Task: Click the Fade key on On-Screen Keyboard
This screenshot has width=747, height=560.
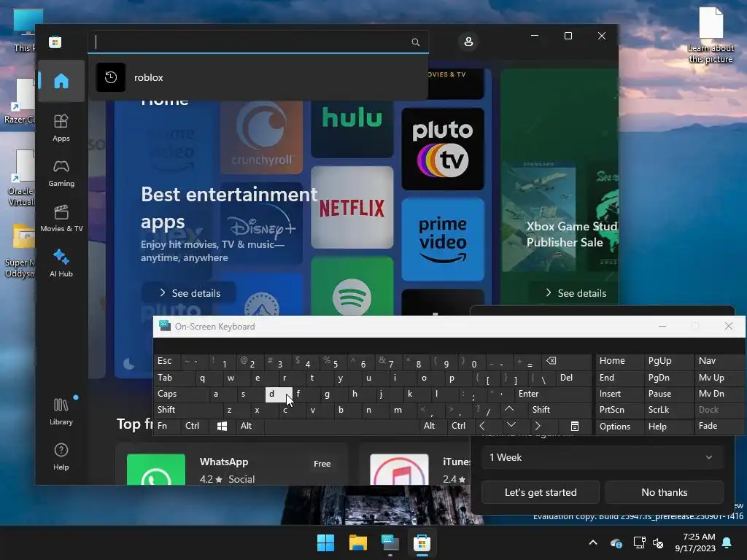Action: (719, 426)
